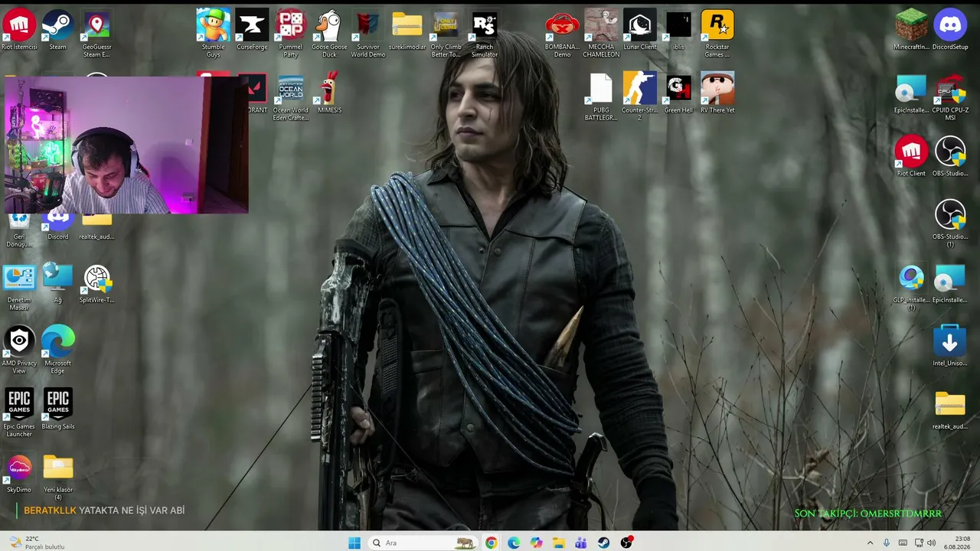Open Microsoft Edge desktop shortcut
Image resolution: width=980 pixels, height=551 pixels.
pyautogui.click(x=57, y=350)
